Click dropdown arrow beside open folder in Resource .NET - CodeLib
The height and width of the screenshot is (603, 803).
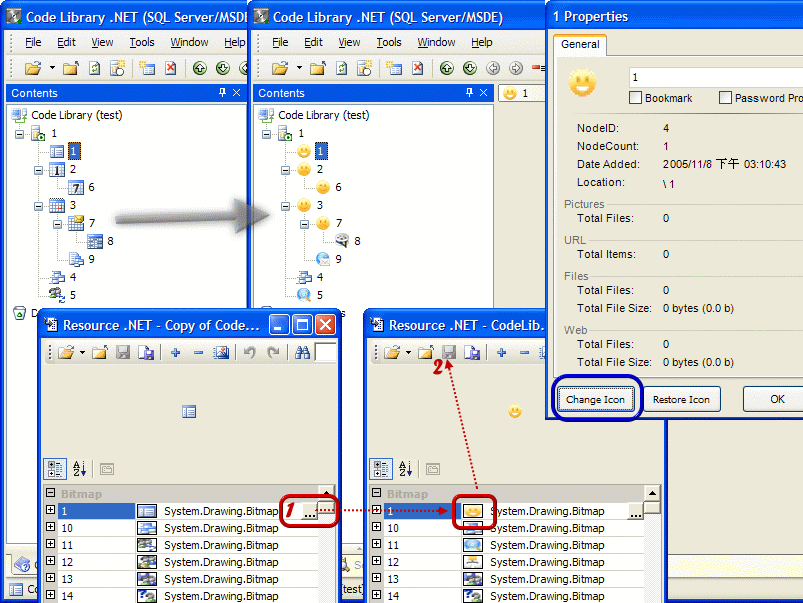[x=408, y=352]
